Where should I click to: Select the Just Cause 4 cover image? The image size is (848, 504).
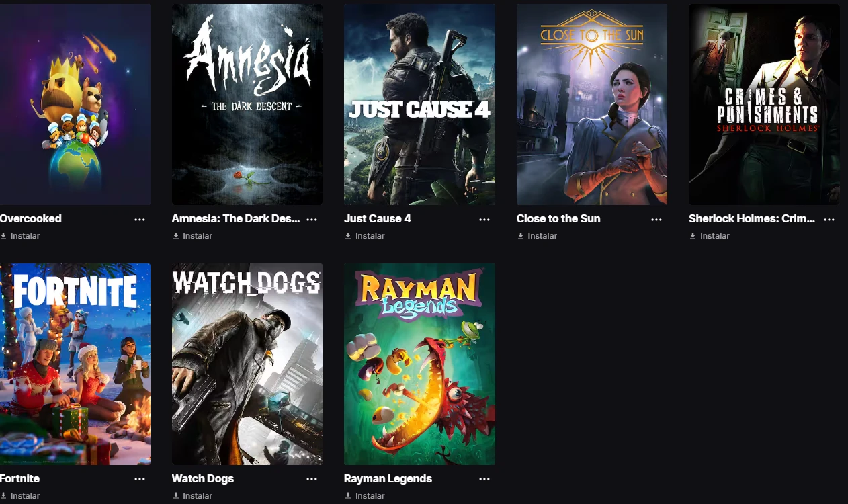point(419,104)
